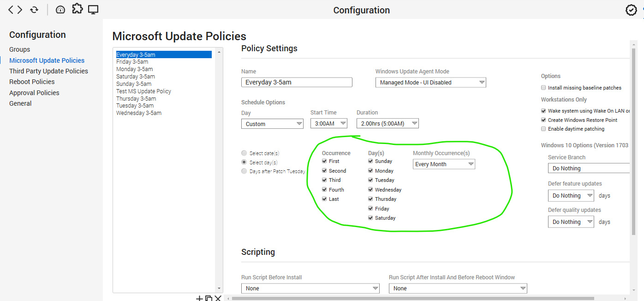Open the Windows Update Agent Mode dropdown
The width and height of the screenshot is (644, 301).
pyautogui.click(x=430, y=82)
